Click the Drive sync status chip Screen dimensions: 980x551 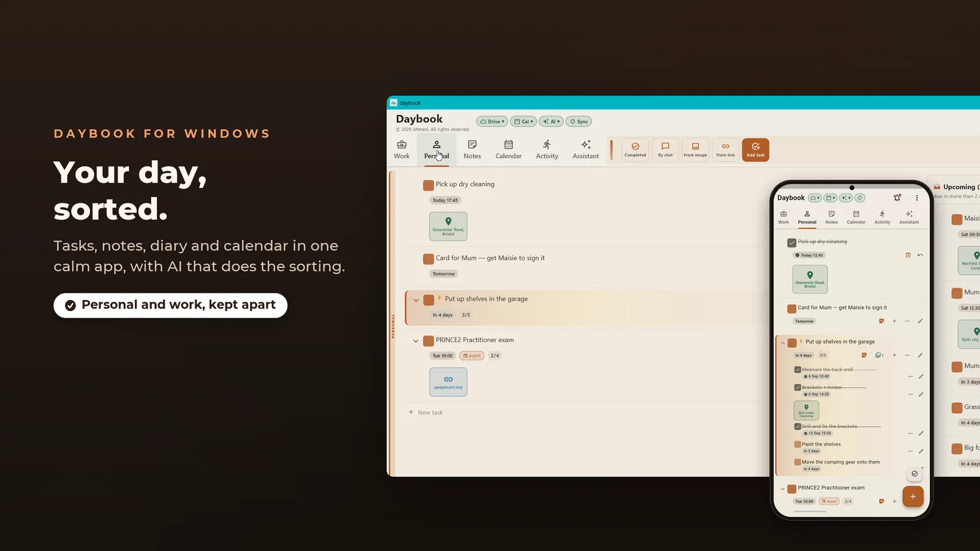click(x=492, y=121)
